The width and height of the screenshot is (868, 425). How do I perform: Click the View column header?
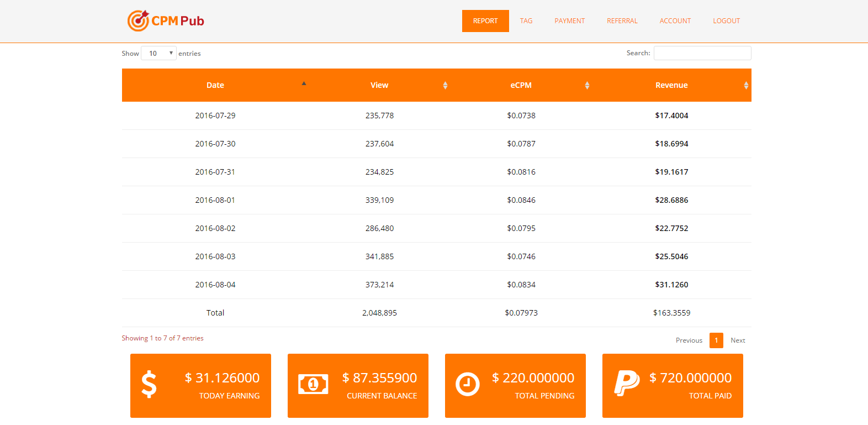[x=379, y=85]
